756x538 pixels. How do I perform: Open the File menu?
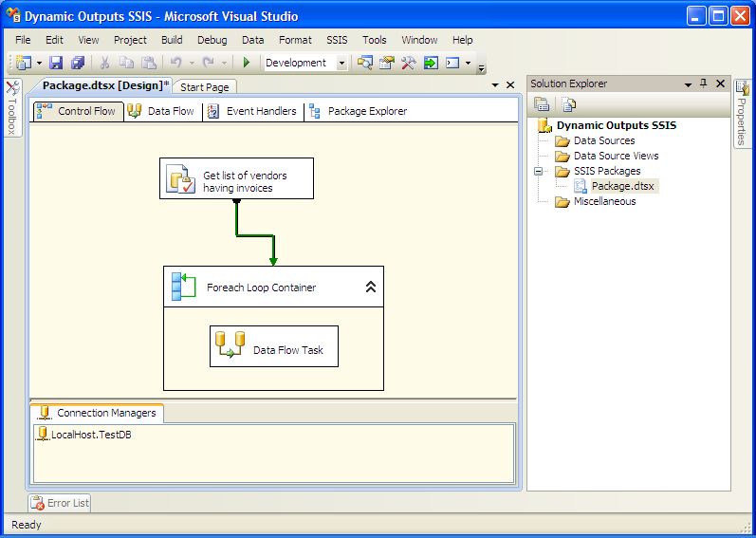pos(23,40)
